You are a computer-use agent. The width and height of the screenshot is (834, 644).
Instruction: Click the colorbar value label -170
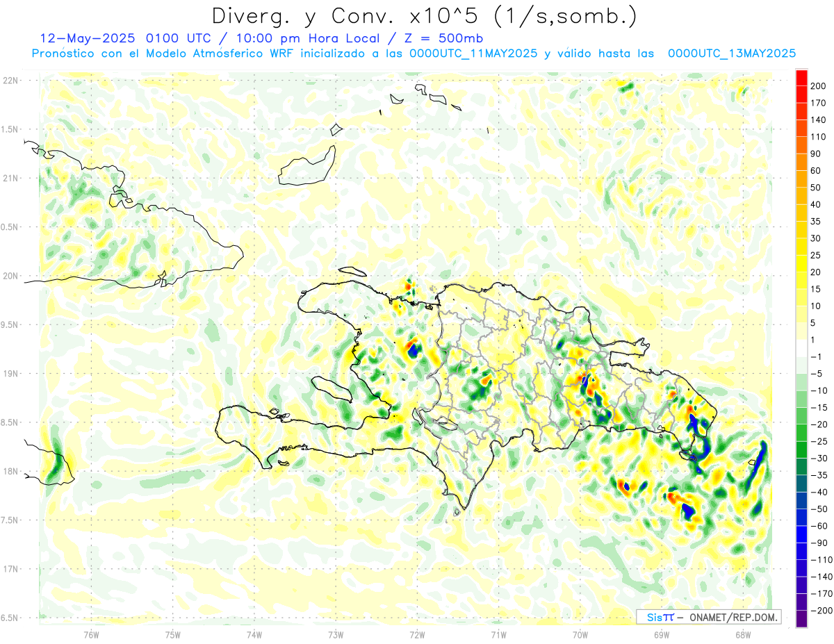coord(821,593)
